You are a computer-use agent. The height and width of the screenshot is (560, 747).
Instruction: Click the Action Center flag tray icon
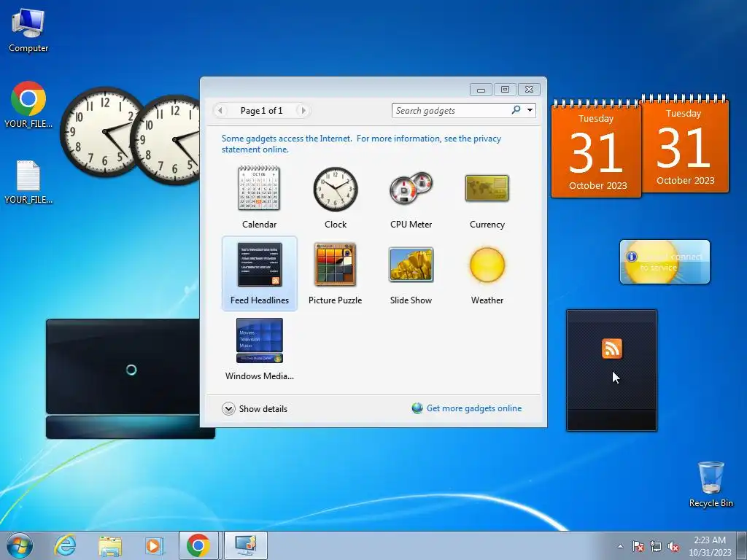click(638, 546)
